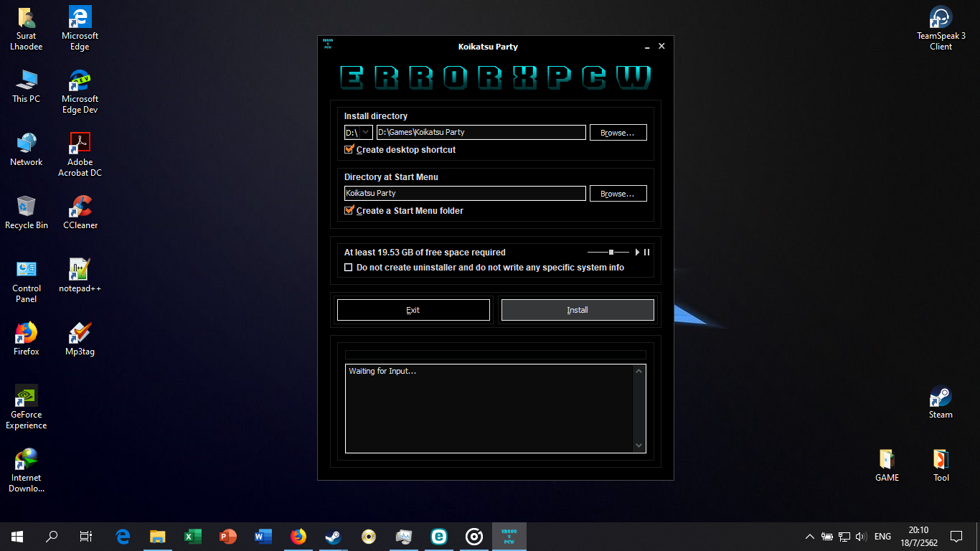Click the Start Menu directory name field
Image resolution: width=980 pixels, height=551 pixels.
pos(465,194)
